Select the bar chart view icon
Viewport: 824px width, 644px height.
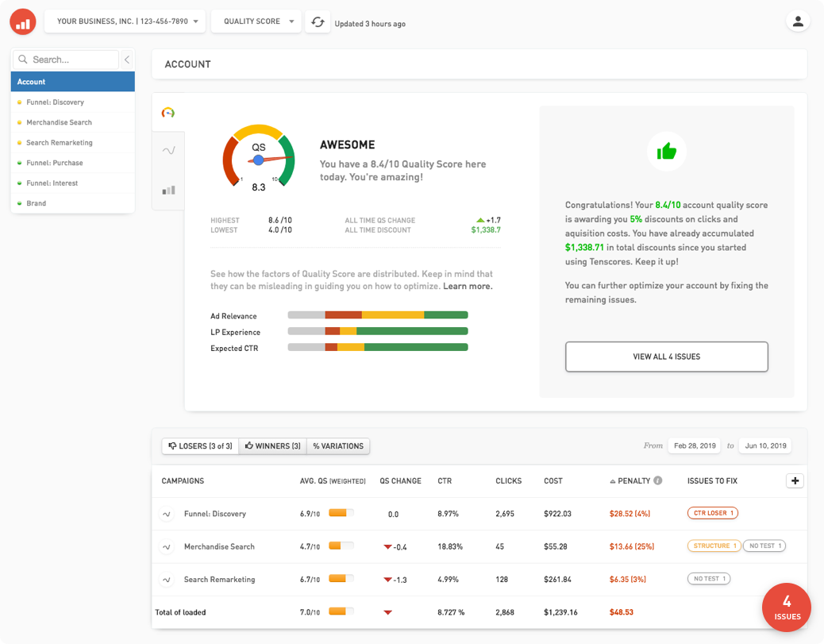tap(168, 191)
